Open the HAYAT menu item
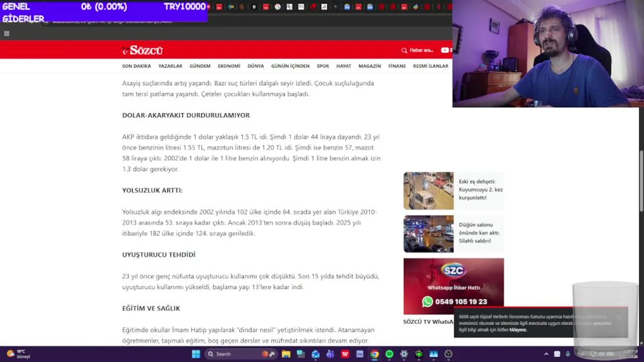This screenshot has height=362, width=644. tap(344, 66)
